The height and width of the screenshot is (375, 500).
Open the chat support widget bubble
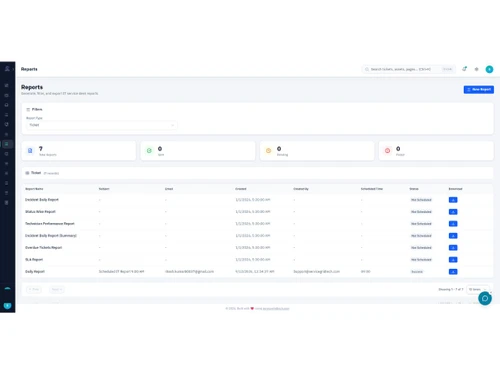click(485, 298)
